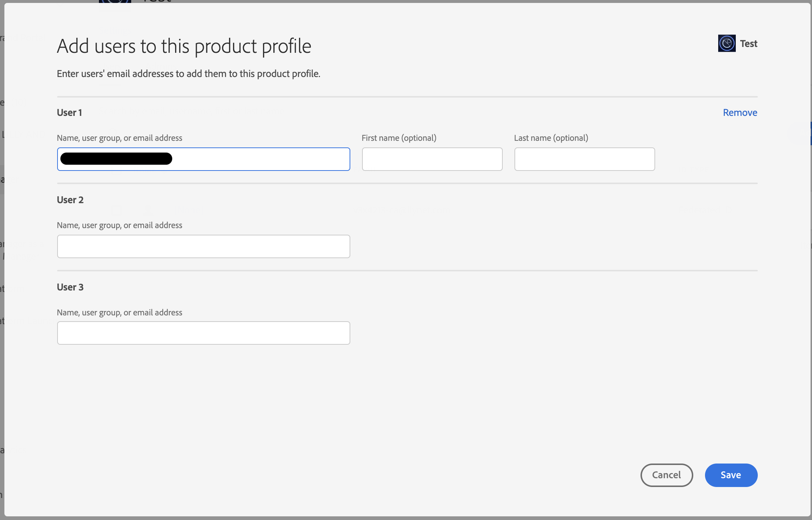This screenshot has width=812, height=520.
Task: Focus the User 3 email address field
Action: 203,333
